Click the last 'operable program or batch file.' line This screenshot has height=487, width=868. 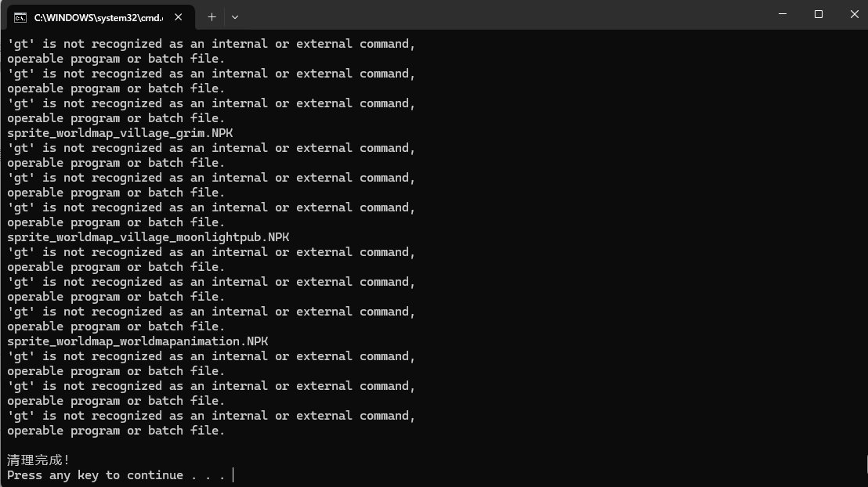pos(116,431)
